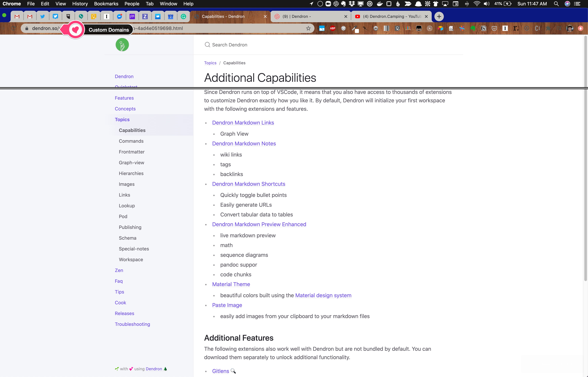Open the Faq sidebar link

tap(119, 281)
